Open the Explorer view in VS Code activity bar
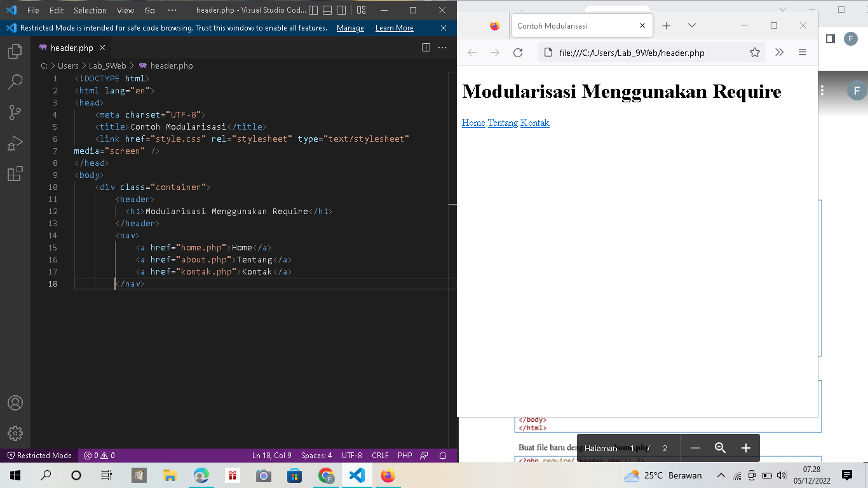The height and width of the screenshot is (488, 868). 15,51
